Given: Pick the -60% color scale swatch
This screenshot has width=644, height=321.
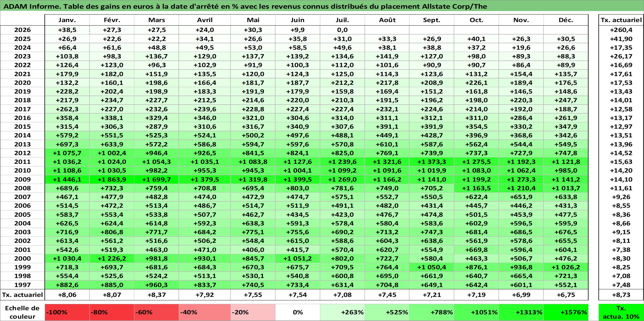Looking at the screenshot, I should tap(157, 312).
